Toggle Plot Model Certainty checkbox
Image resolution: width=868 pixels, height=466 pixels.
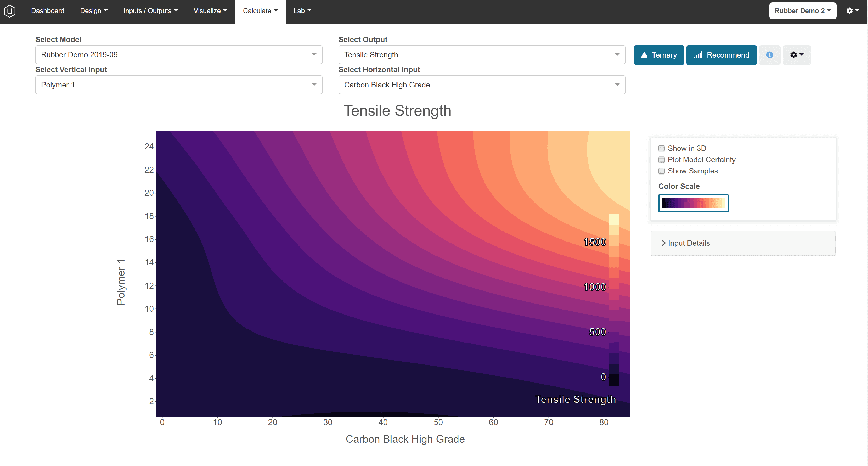point(661,160)
